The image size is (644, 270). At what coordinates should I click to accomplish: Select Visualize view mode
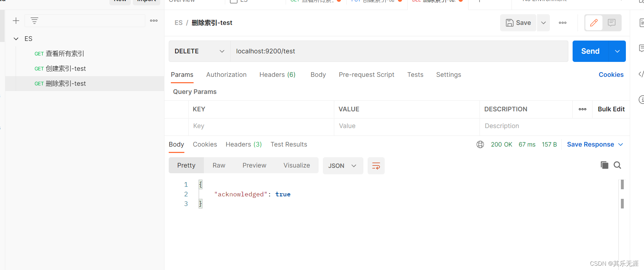297,165
